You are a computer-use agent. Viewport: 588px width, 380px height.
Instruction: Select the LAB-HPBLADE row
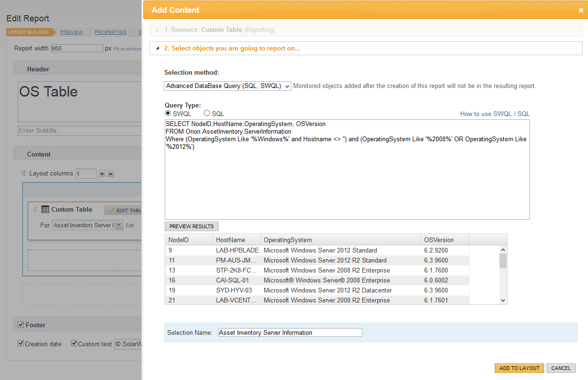317,250
